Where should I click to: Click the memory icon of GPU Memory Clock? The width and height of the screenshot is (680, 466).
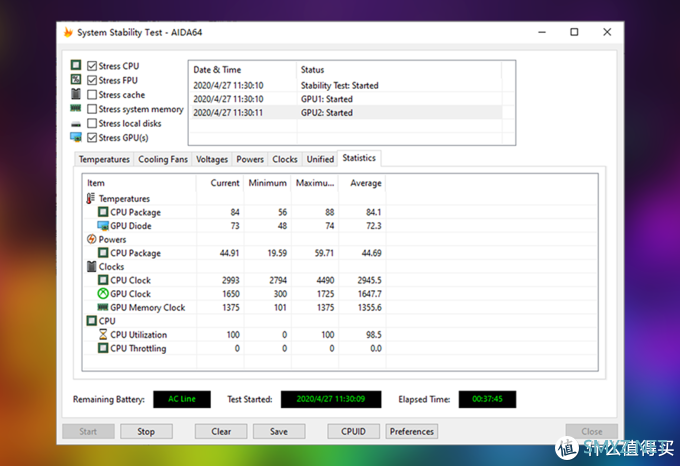(103, 307)
